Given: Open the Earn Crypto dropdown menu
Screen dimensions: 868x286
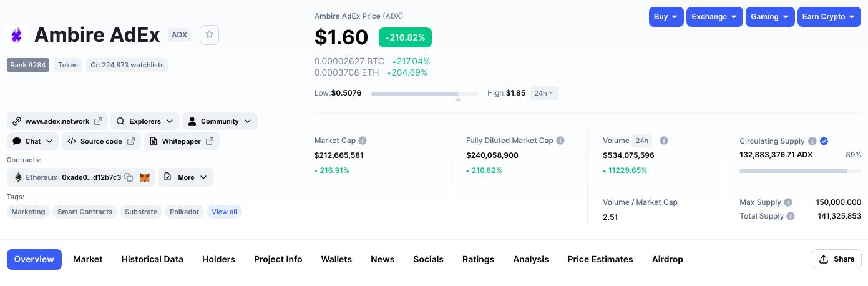Looking at the screenshot, I should click(x=829, y=17).
